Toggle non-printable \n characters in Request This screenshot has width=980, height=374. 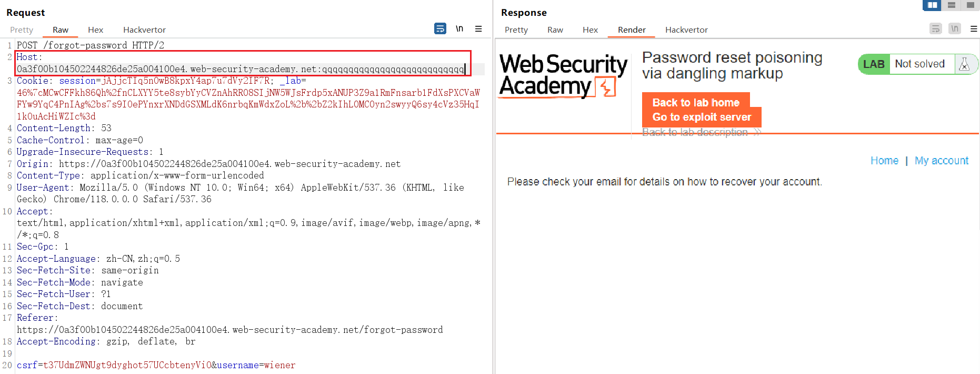pyautogui.click(x=459, y=28)
